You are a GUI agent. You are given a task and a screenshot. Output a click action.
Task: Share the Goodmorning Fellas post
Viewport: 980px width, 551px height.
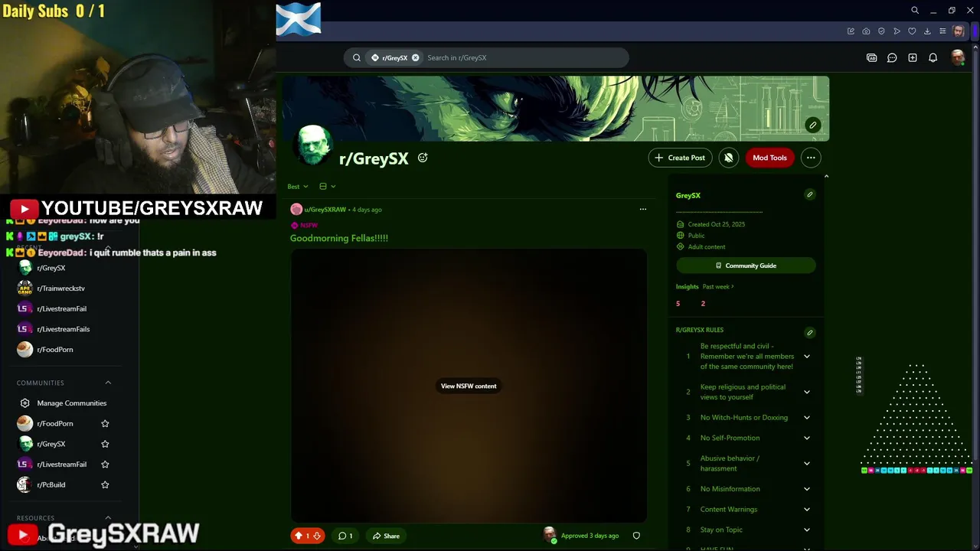pyautogui.click(x=386, y=536)
